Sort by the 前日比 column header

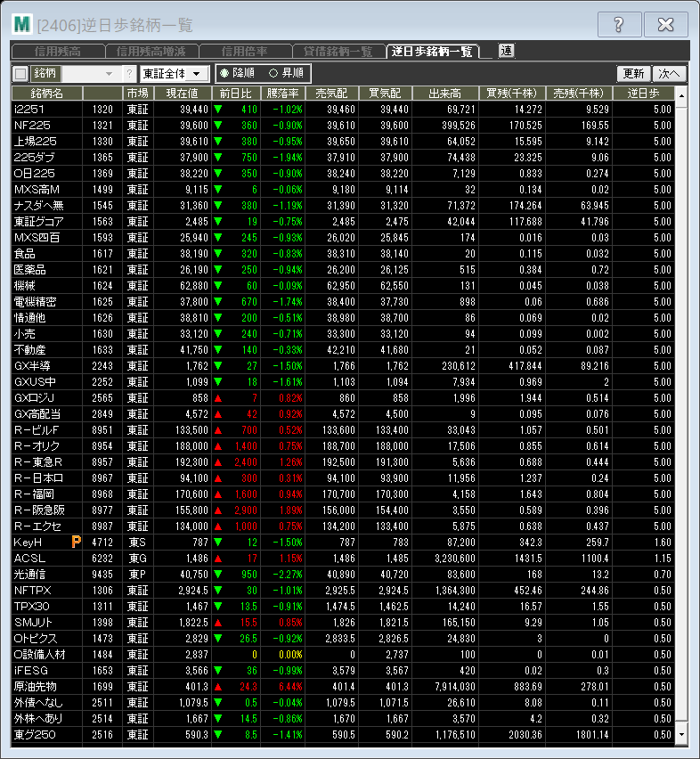(236, 93)
